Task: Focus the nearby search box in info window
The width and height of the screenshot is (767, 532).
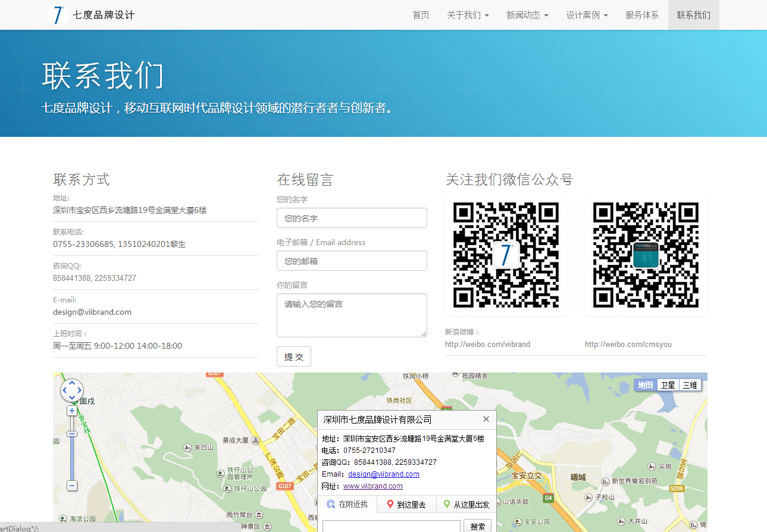Action: tap(392, 527)
